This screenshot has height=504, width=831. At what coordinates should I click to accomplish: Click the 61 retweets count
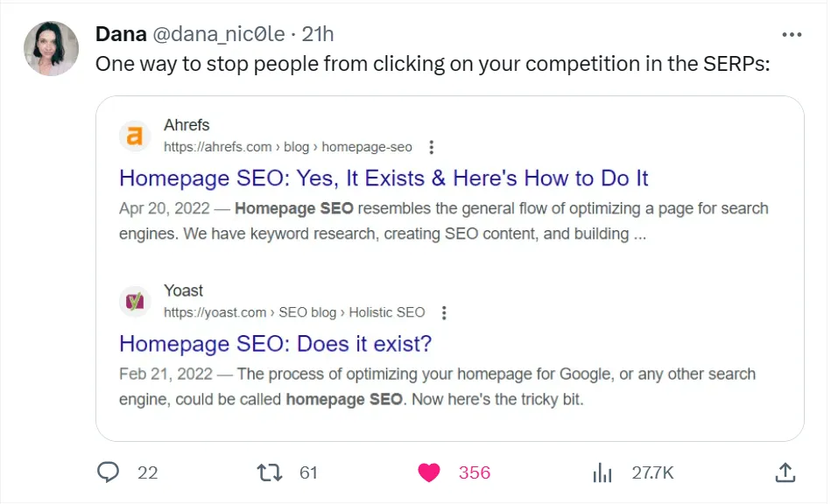click(308, 472)
